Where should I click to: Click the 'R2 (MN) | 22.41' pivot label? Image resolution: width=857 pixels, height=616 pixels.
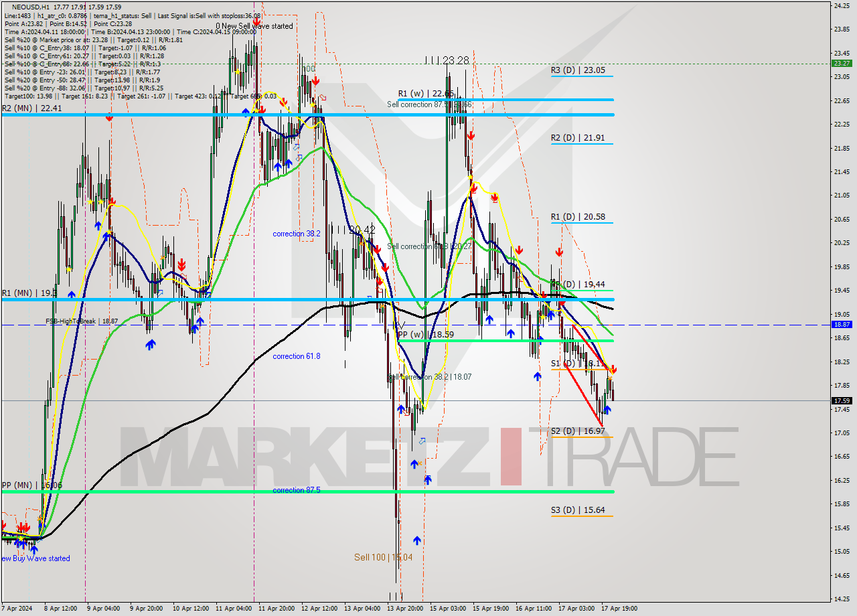(x=31, y=108)
